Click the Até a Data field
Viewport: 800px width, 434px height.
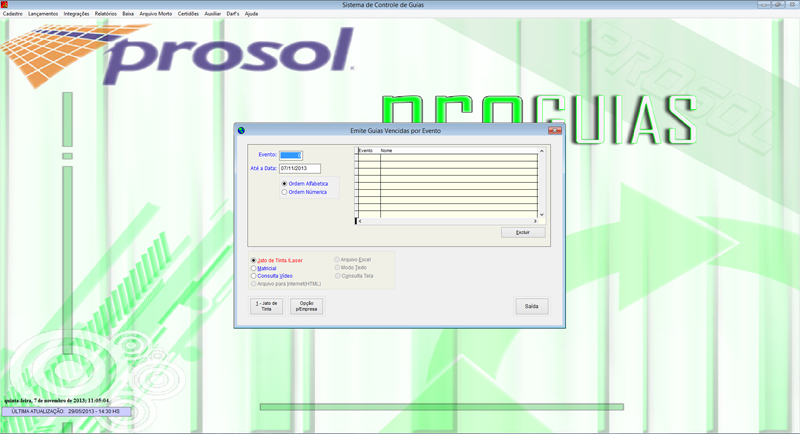tap(300, 168)
